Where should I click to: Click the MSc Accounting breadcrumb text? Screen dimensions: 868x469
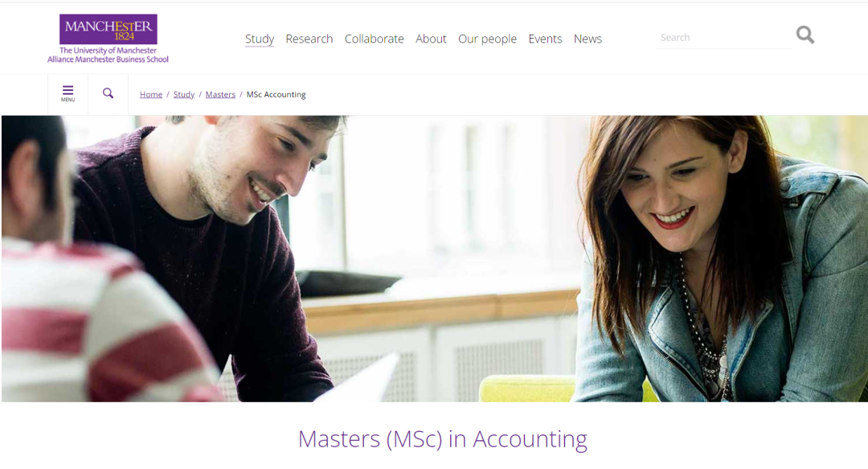click(x=276, y=94)
